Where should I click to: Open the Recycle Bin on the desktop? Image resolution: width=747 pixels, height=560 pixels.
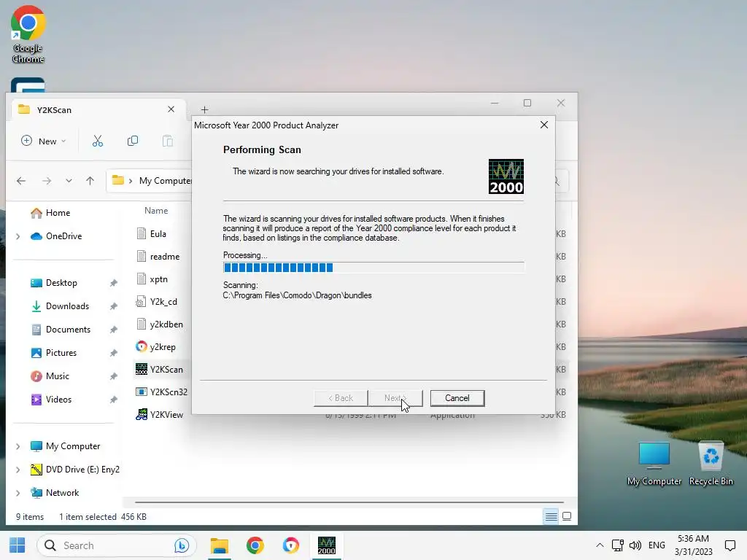[711, 463]
